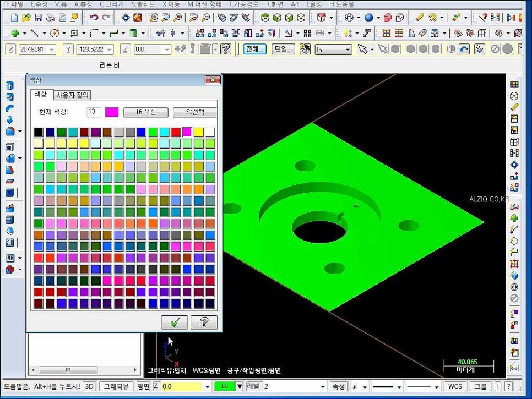Click the green checkmark OK button
Screen dimensions: 532x399
(x=175, y=322)
